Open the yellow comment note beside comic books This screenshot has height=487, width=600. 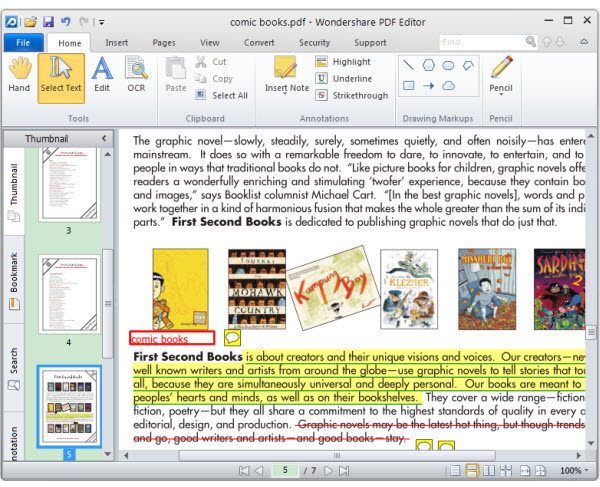click(232, 337)
